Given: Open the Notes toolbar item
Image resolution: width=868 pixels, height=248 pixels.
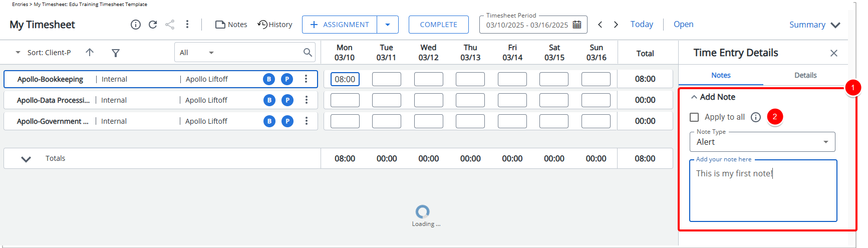Looking at the screenshot, I should click(231, 25).
